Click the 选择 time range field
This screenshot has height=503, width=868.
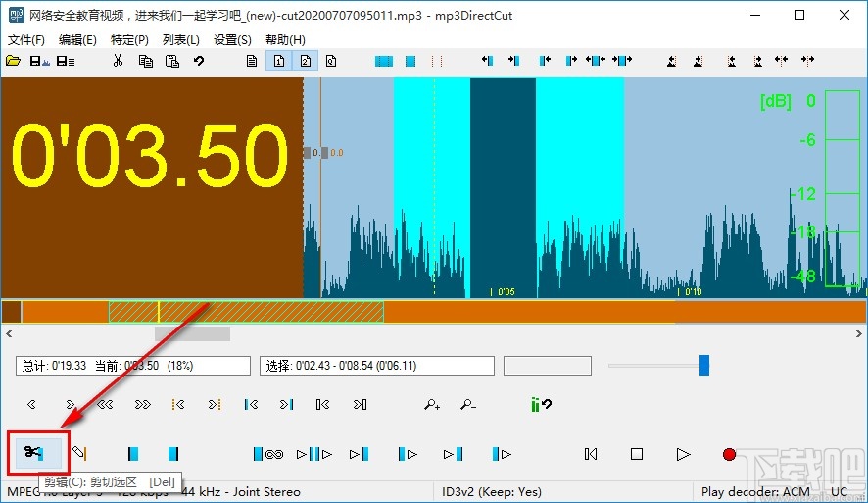[x=377, y=366]
